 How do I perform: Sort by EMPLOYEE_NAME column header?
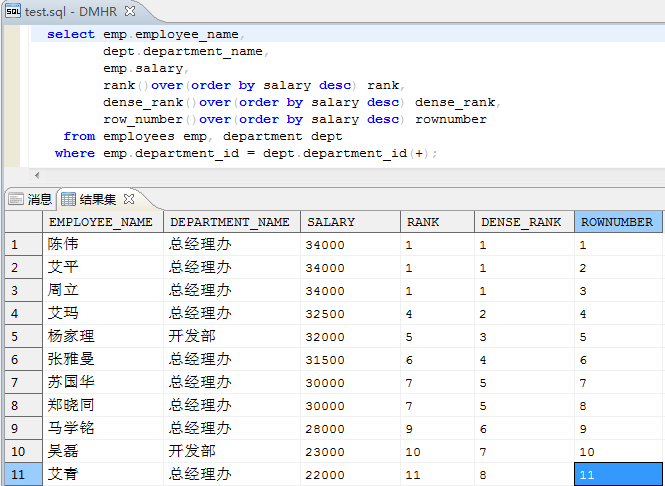pos(101,222)
